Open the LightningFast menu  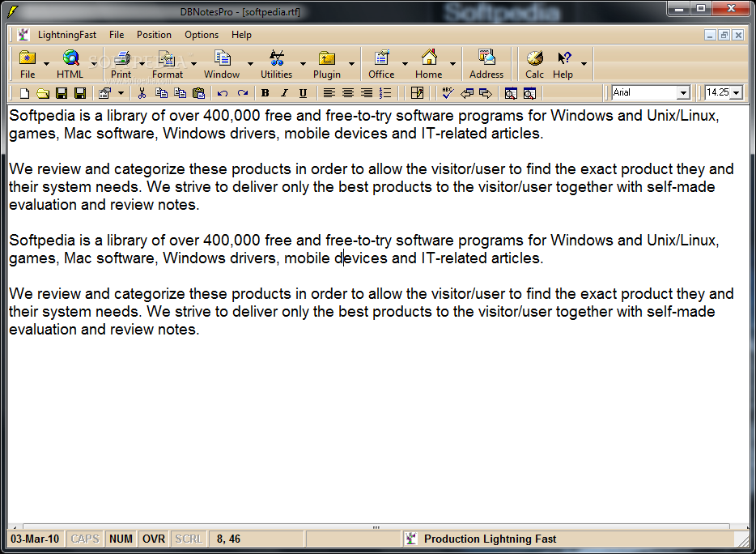click(x=67, y=35)
